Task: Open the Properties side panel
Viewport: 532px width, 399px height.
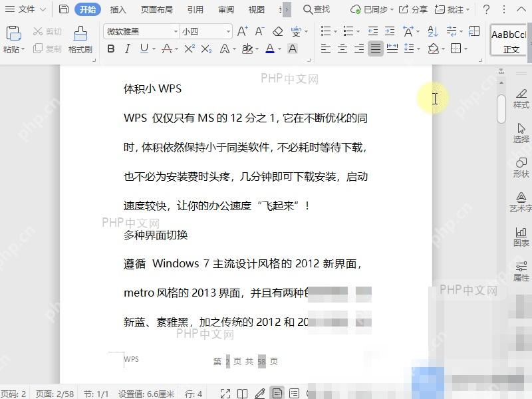Action: coord(521,272)
